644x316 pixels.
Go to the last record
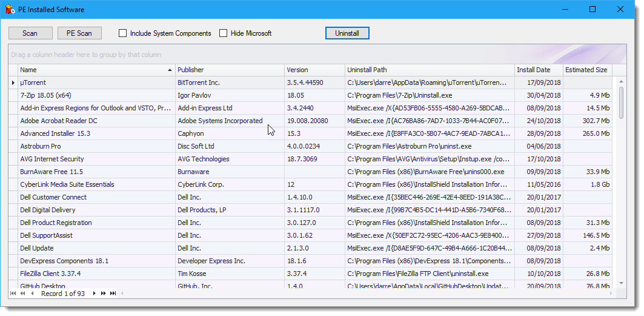(x=113, y=294)
